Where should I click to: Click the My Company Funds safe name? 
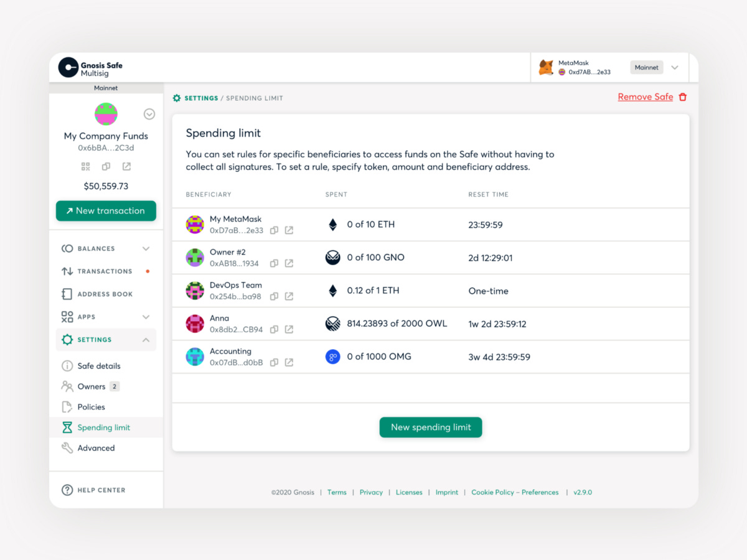pyautogui.click(x=106, y=136)
